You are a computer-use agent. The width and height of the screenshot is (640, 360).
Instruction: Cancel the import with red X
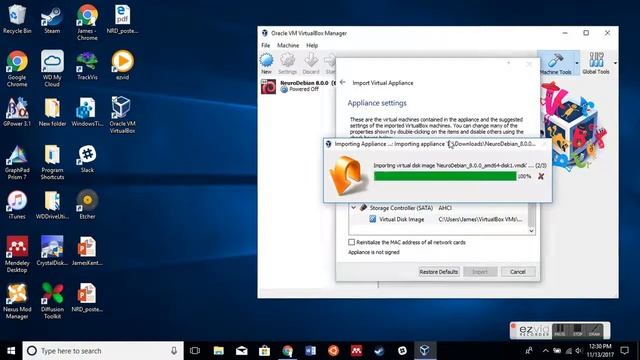(x=541, y=176)
